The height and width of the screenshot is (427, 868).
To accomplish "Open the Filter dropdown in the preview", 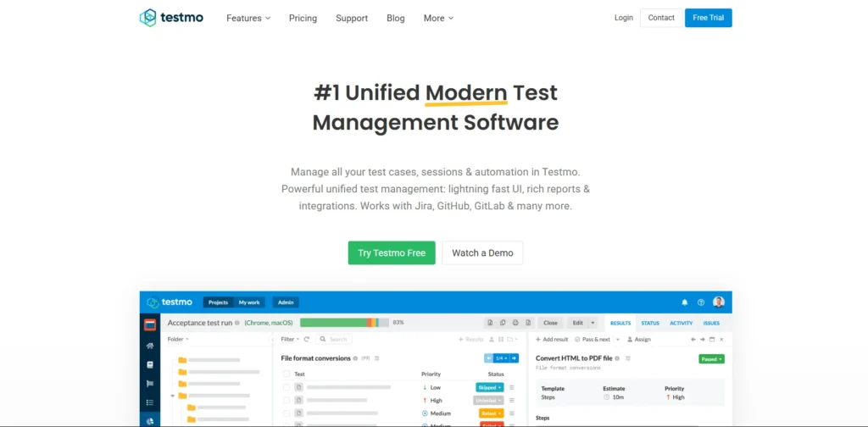I will point(290,339).
